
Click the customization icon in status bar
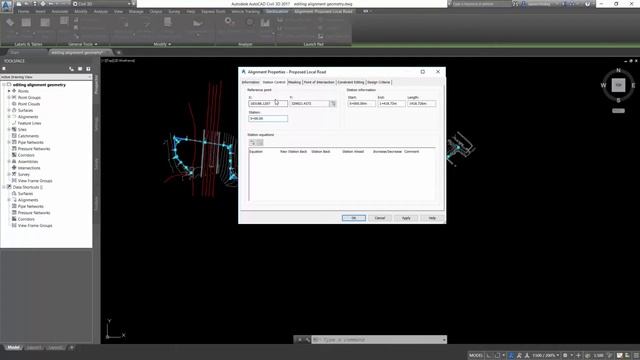tap(636, 356)
